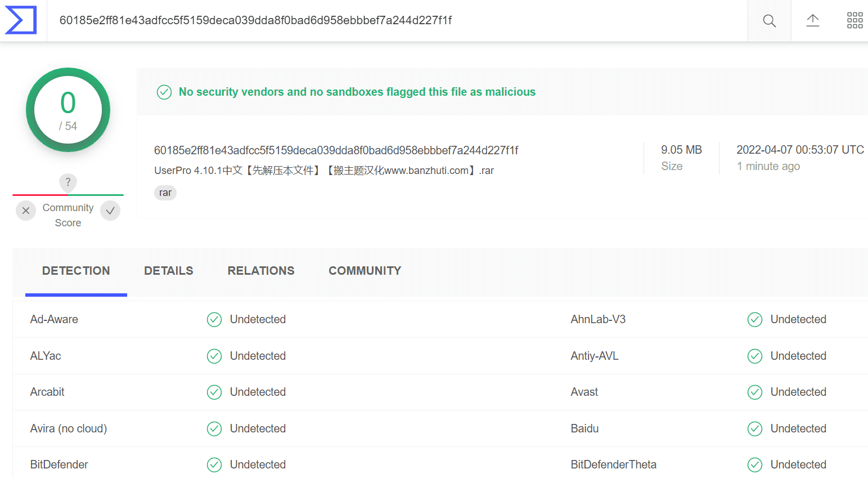Select the rar file tag
Image resolution: width=868 pixels, height=478 pixels.
(165, 193)
